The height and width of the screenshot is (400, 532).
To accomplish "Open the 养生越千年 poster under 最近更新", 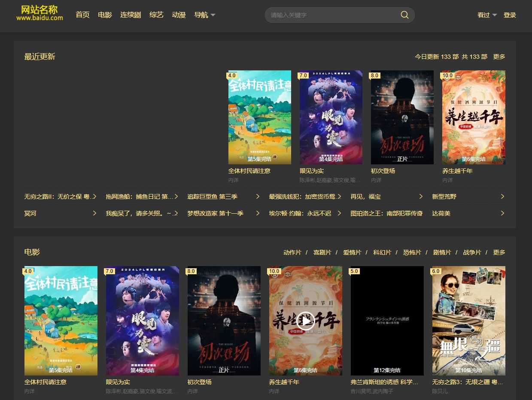I will tap(474, 117).
